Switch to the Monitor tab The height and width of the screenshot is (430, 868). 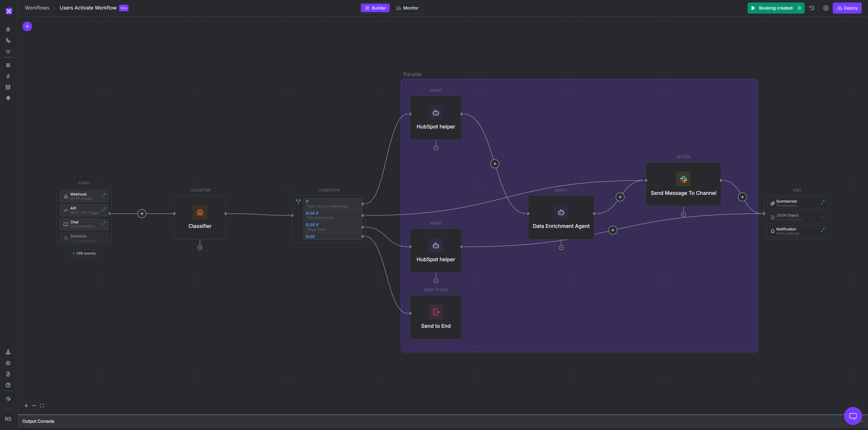click(407, 8)
